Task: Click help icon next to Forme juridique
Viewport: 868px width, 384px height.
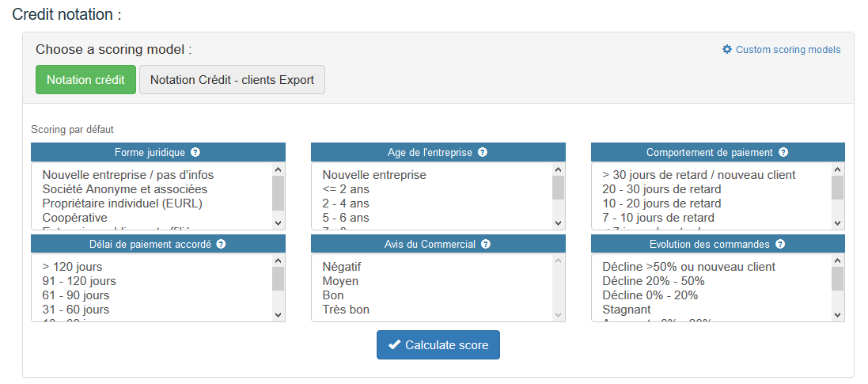Action: [x=195, y=153]
